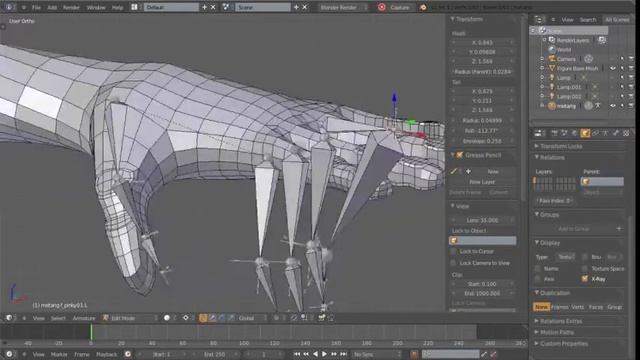Toggle selectability cursor for Camera row

tap(622, 59)
